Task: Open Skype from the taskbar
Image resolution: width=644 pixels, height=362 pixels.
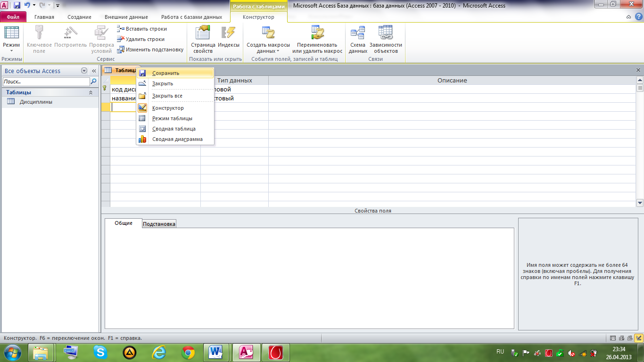Action: (100, 352)
